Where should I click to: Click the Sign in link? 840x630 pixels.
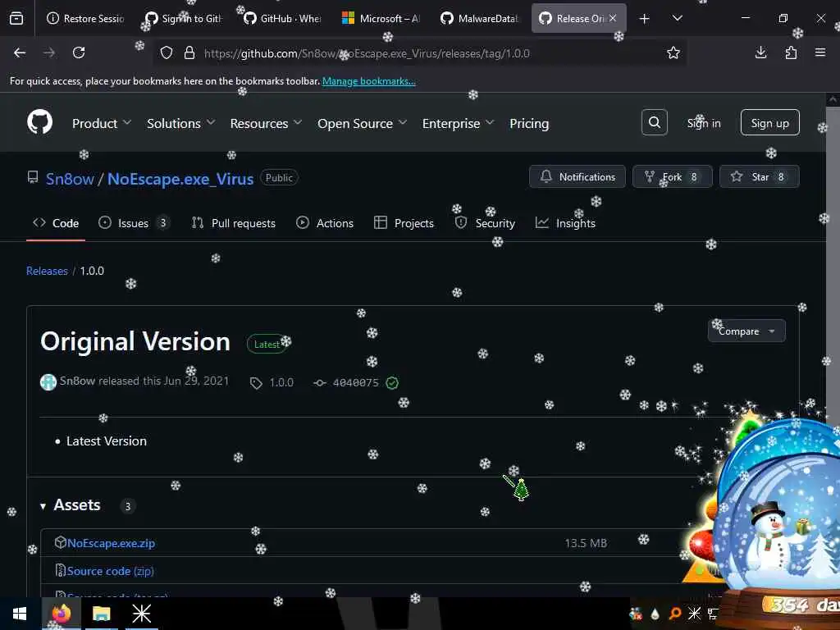point(703,123)
